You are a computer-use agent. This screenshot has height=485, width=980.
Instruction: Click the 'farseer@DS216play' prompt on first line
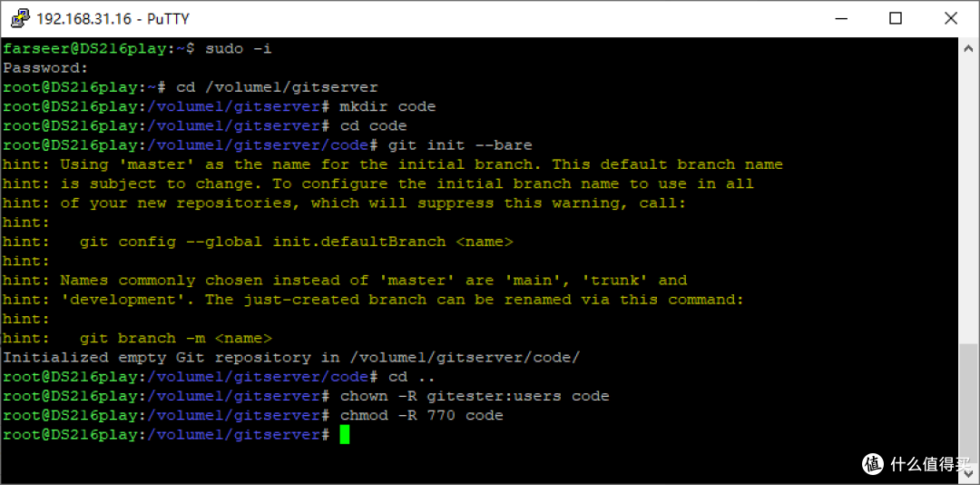tap(83, 49)
